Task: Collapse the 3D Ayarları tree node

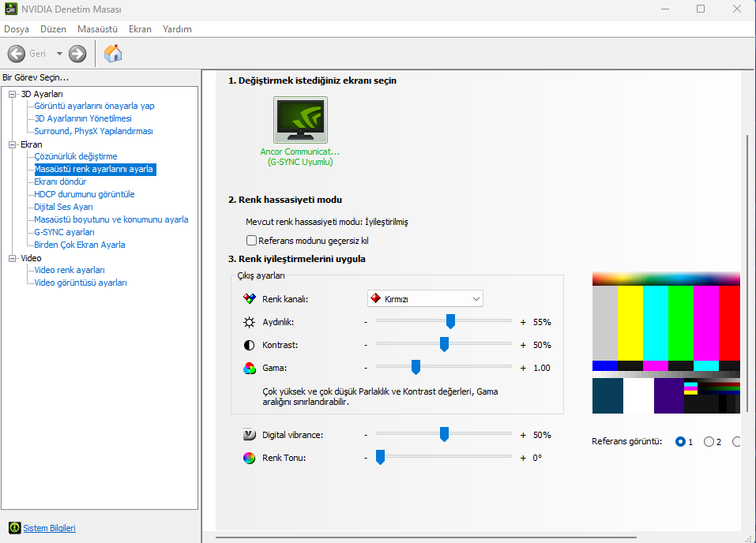Action: [x=13, y=95]
